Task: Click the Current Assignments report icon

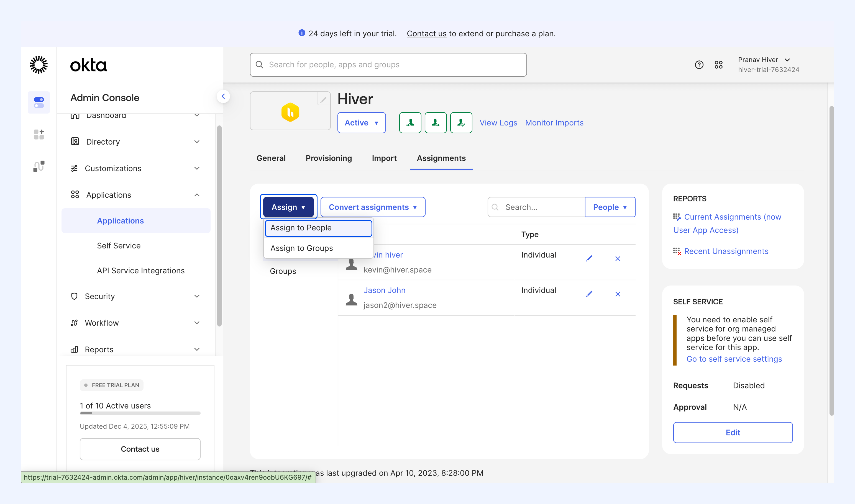Action: 677,217
